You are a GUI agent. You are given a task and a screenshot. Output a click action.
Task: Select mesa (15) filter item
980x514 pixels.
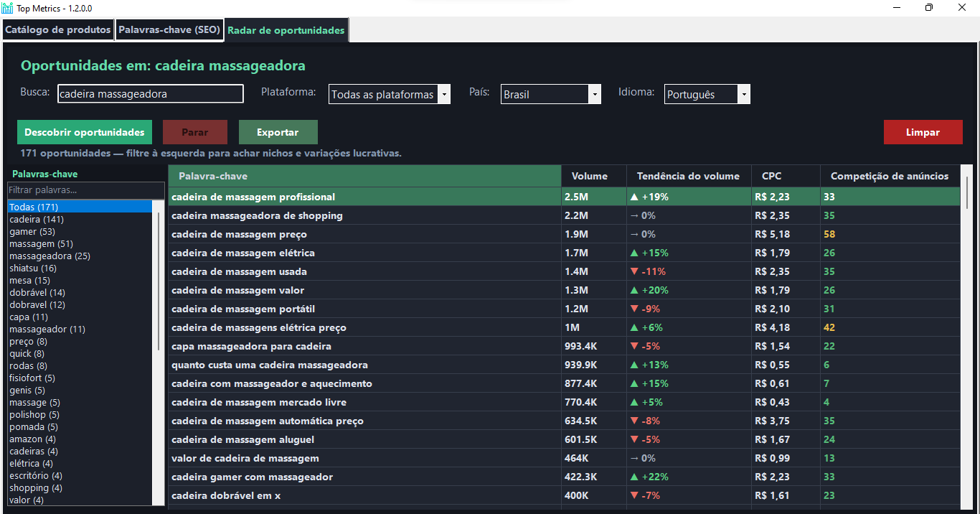(80, 280)
